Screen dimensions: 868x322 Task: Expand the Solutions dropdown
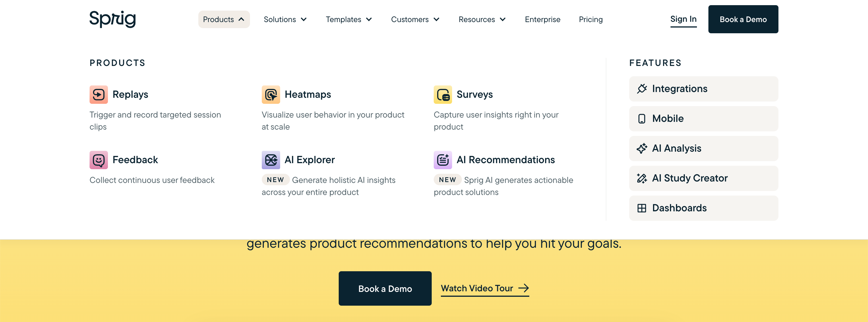click(285, 19)
